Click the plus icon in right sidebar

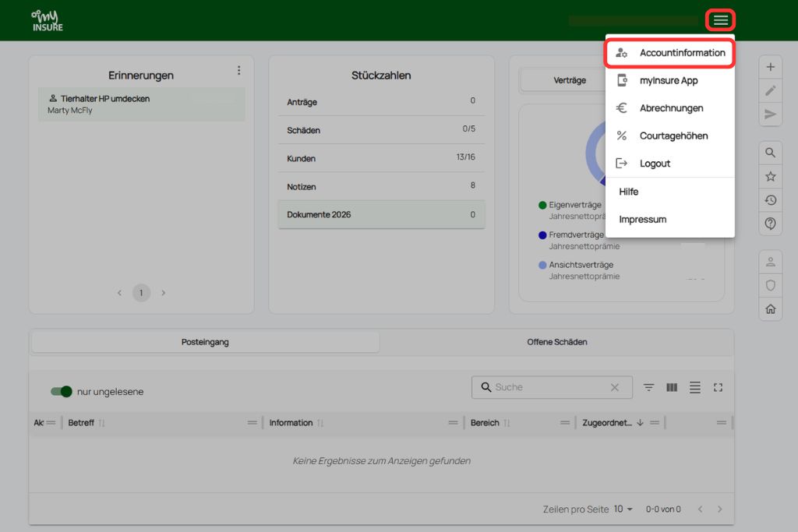pos(771,67)
